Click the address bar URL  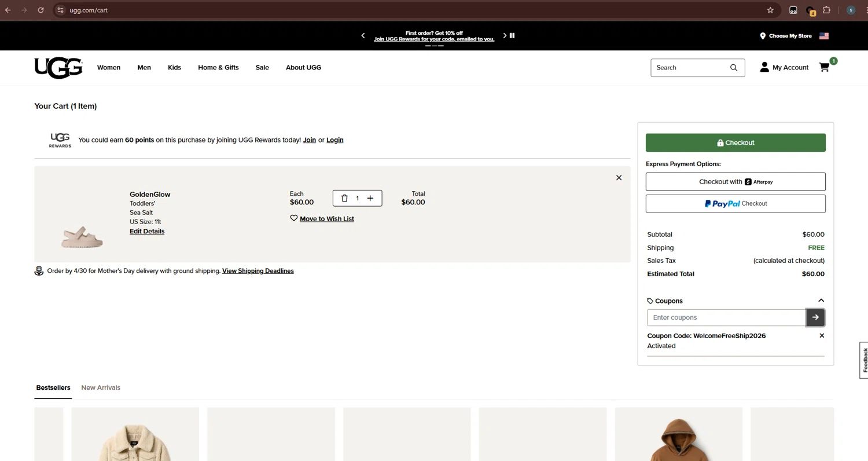pos(89,10)
